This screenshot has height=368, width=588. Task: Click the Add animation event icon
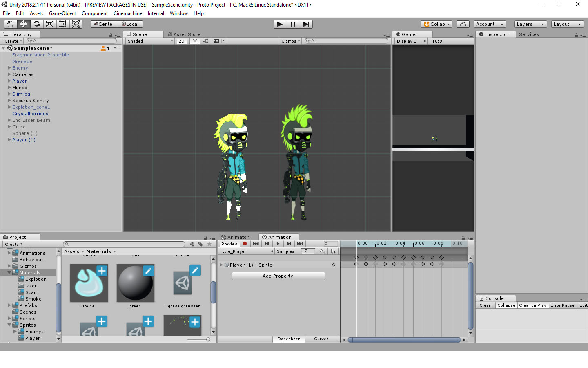pyautogui.click(x=334, y=251)
